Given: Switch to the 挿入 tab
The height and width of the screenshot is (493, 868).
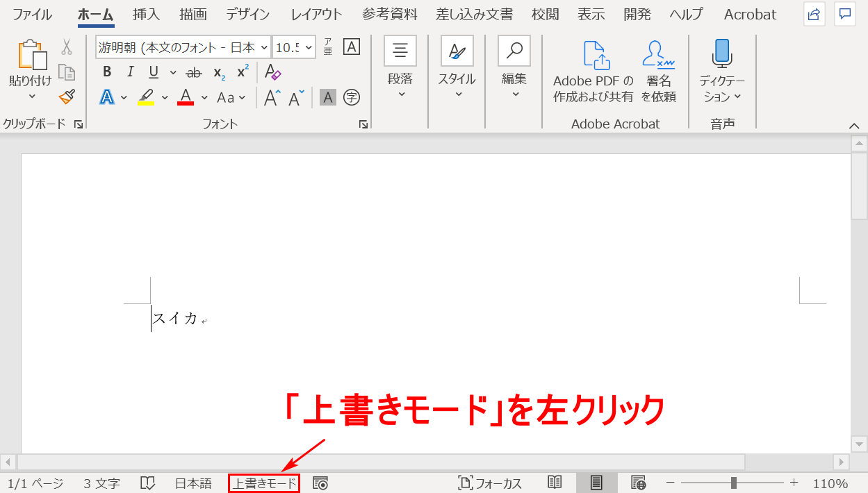Looking at the screenshot, I should (x=146, y=14).
